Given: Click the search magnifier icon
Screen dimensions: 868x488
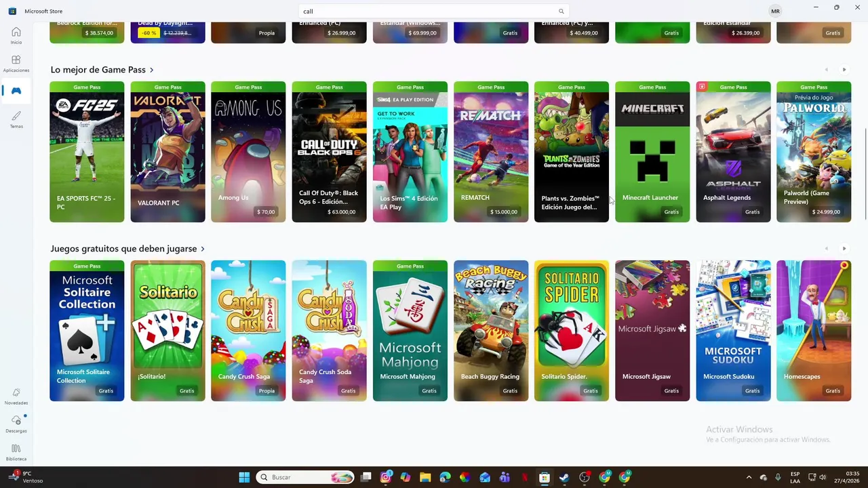Looking at the screenshot, I should point(561,12).
